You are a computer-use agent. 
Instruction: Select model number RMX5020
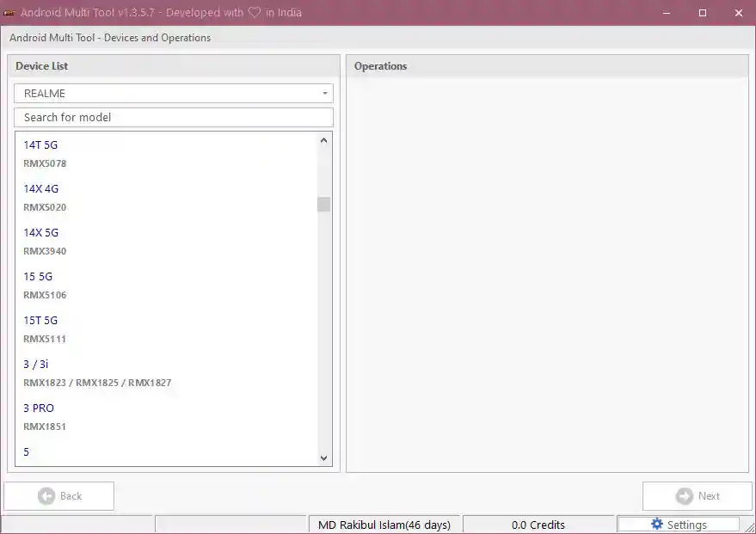(45, 208)
